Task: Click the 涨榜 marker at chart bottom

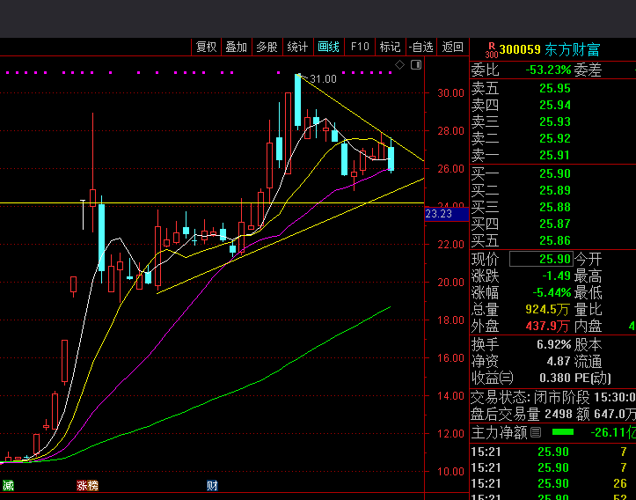Action: [x=87, y=485]
